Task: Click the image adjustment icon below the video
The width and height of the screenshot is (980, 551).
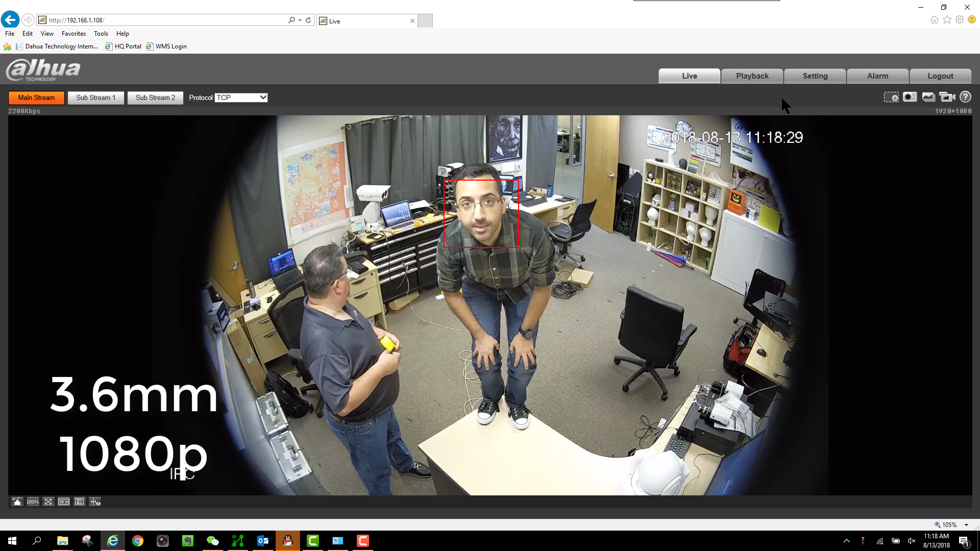Action: (x=17, y=502)
